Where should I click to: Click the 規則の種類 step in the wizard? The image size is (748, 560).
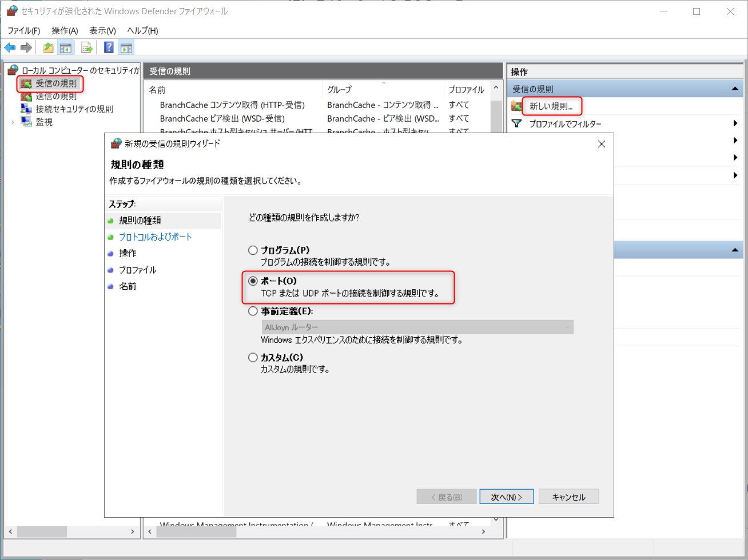tap(140, 221)
